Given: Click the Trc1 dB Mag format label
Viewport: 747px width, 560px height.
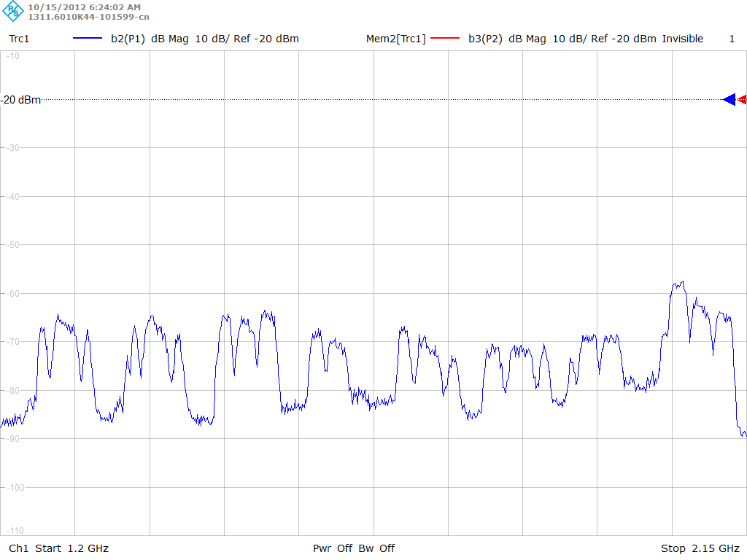Looking at the screenshot, I should tap(170, 39).
